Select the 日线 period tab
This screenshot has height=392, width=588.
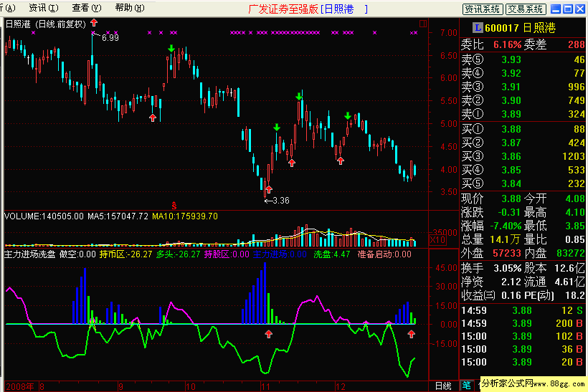pos(443,386)
